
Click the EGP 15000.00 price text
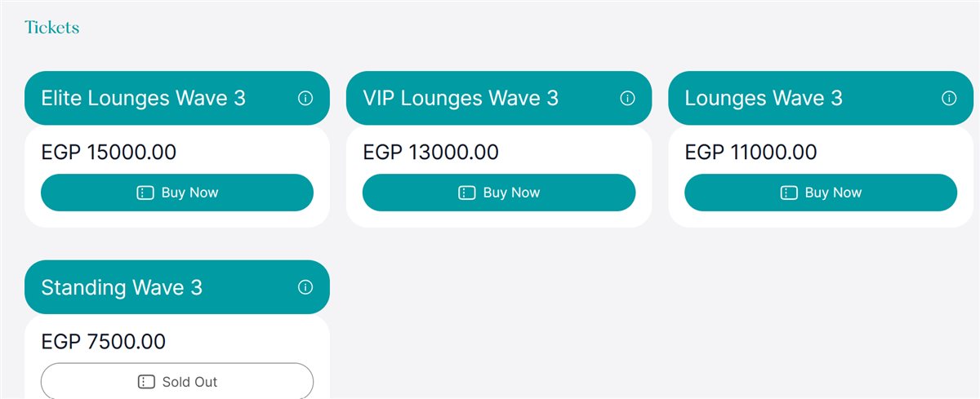click(109, 153)
